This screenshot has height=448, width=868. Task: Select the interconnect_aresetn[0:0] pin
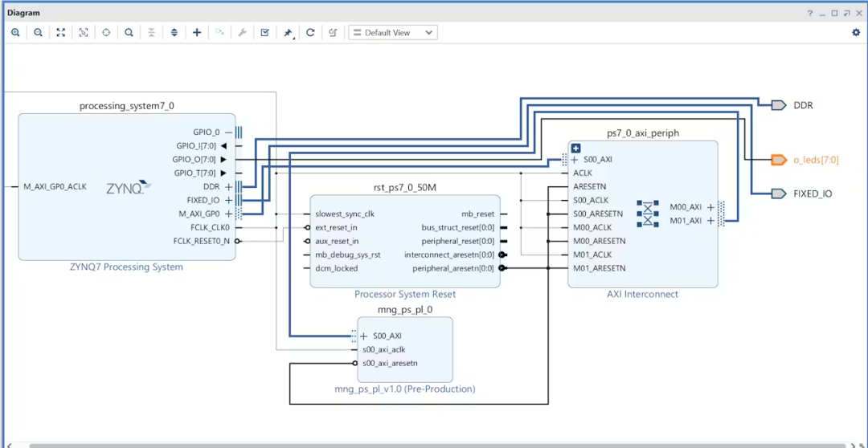(x=449, y=255)
